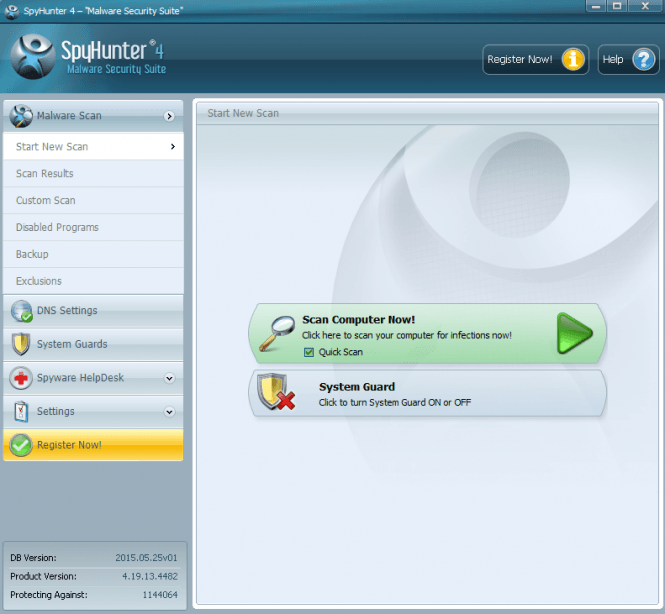665x614 pixels.
Task: Expand the Spyware HelpDesk section arrow
Action: point(169,378)
